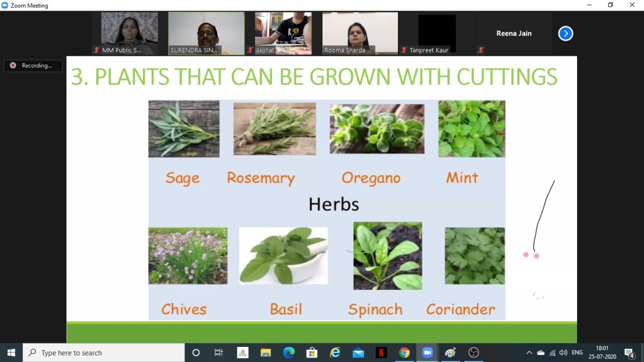Select Reena Jain participant tile
Viewport: 644px width, 362px height.
coord(514,33)
